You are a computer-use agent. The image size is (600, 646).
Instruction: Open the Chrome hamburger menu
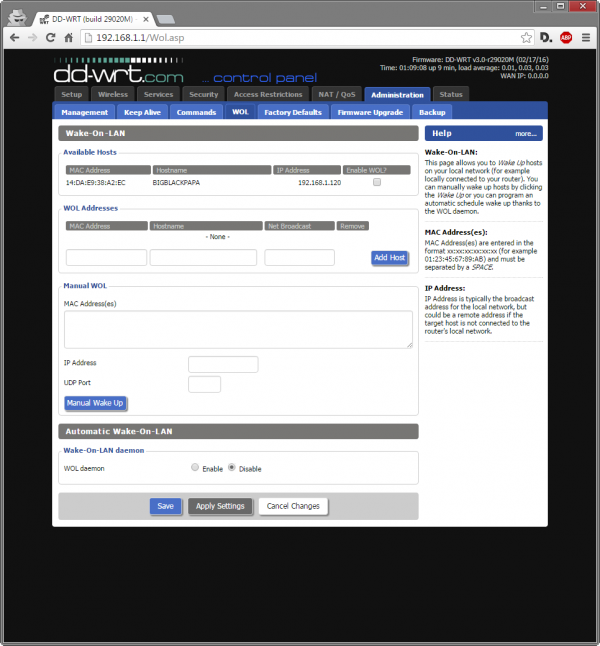(586, 37)
